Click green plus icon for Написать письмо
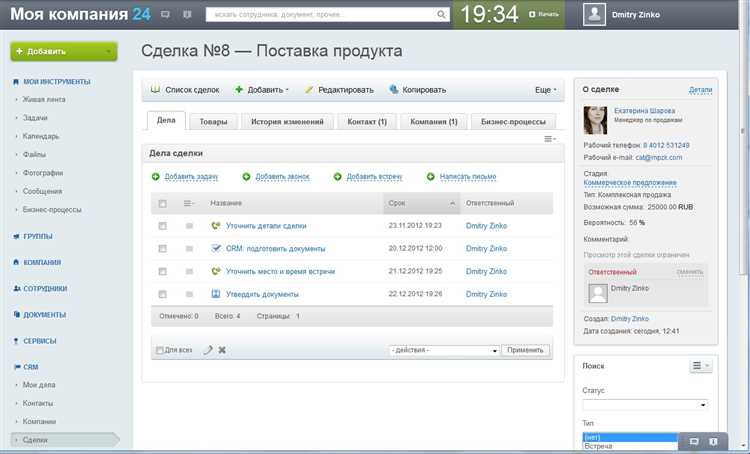This screenshot has width=750, height=454. 430,177
